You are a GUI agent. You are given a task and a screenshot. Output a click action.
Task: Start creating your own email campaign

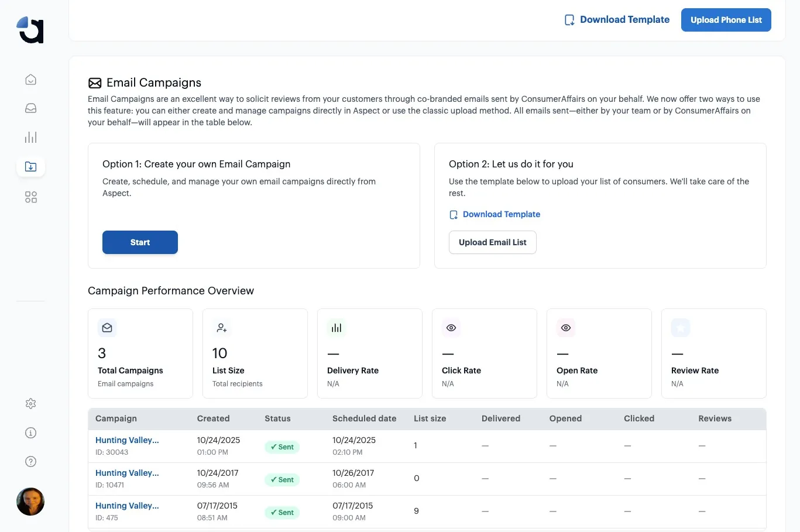pyautogui.click(x=140, y=242)
